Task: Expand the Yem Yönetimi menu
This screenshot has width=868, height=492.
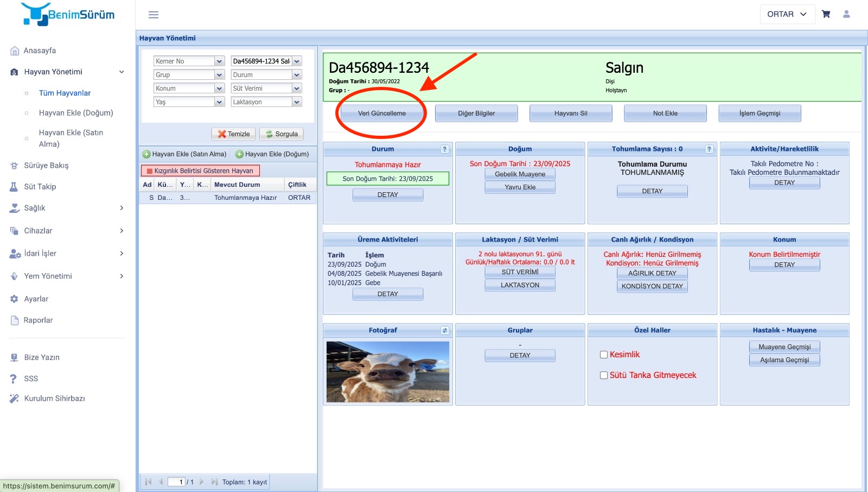Action: [122, 276]
